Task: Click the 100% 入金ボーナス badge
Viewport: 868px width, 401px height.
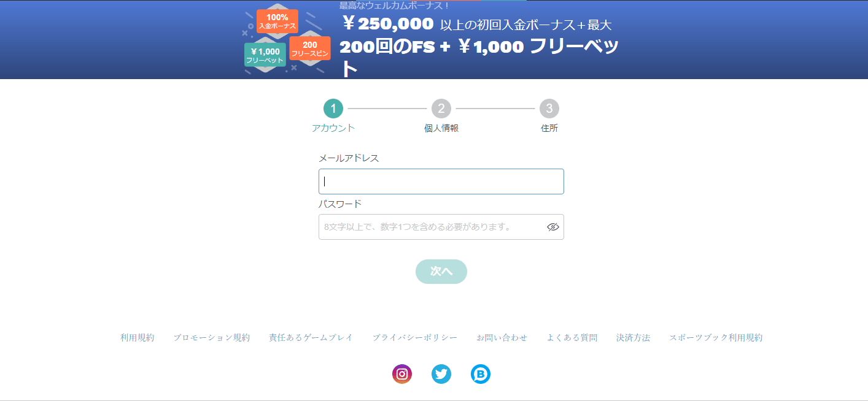Action: (277, 21)
